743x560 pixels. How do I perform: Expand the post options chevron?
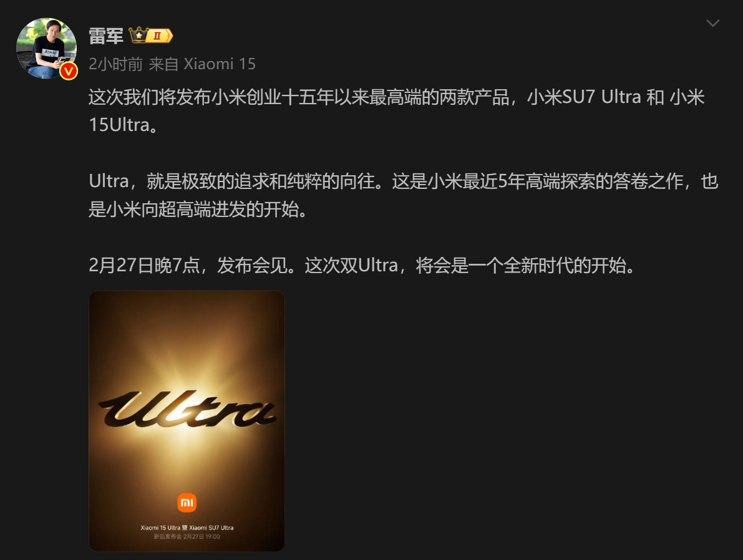(712, 23)
